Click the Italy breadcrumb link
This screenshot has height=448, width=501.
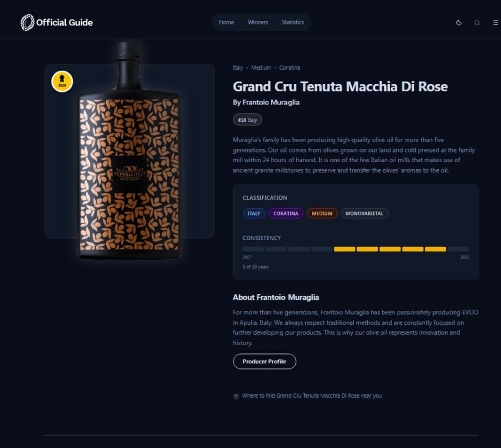238,67
